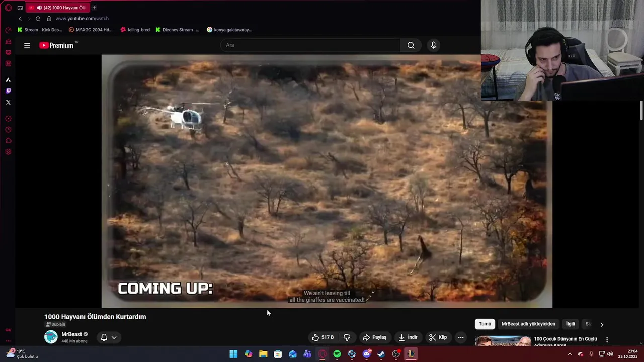Viewport: 644px width, 362px height.
Task: Open the Opera GX main menu logo
Action: [8, 8]
